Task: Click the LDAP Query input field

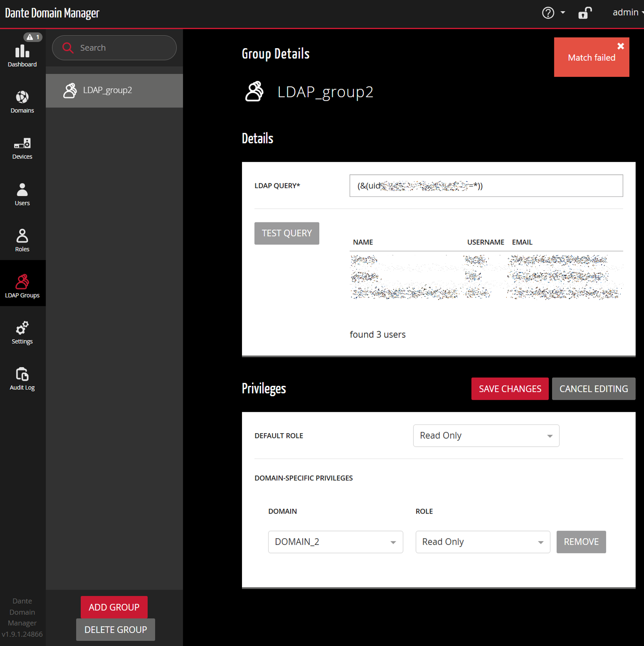Action: (x=486, y=186)
